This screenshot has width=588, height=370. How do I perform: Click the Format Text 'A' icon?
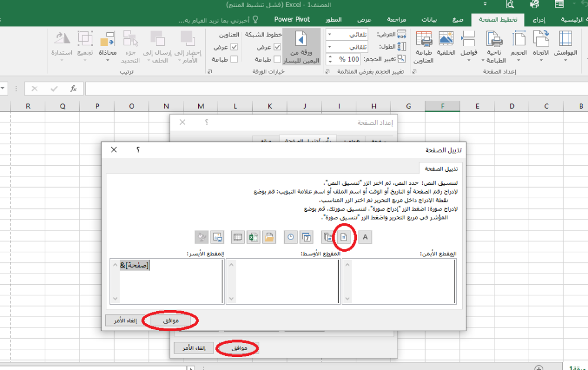click(x=365, y=238)
